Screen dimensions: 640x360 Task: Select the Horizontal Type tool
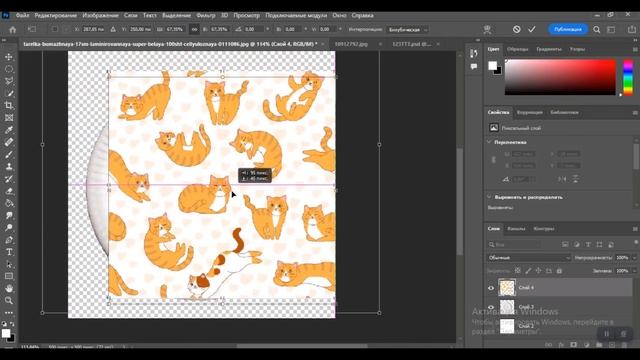point(9,252)
